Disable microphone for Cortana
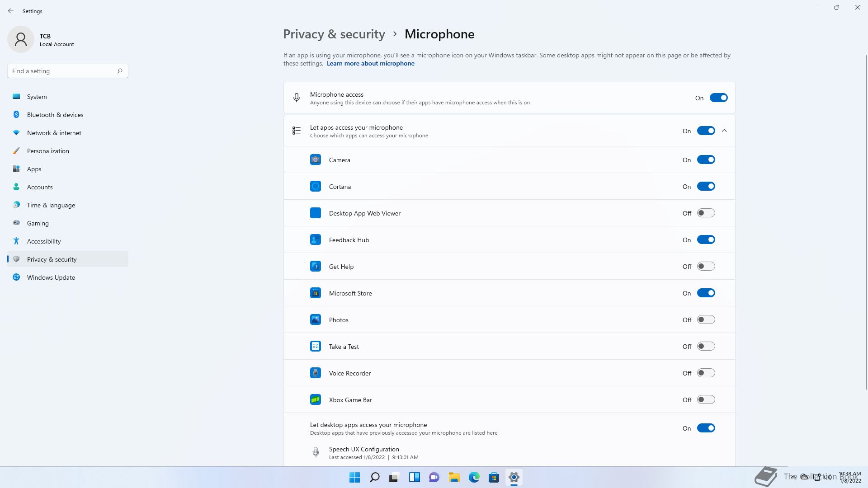 (x=706, y=186)
